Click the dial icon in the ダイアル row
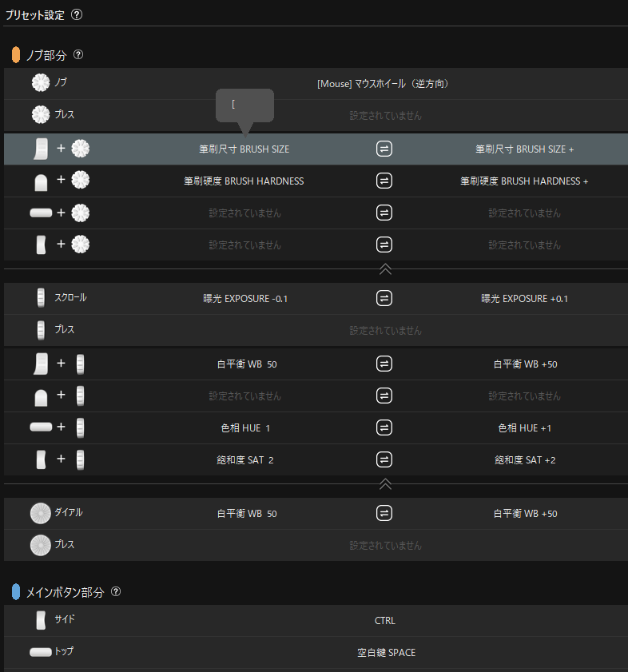628x672 pixels. pos(41,513)
